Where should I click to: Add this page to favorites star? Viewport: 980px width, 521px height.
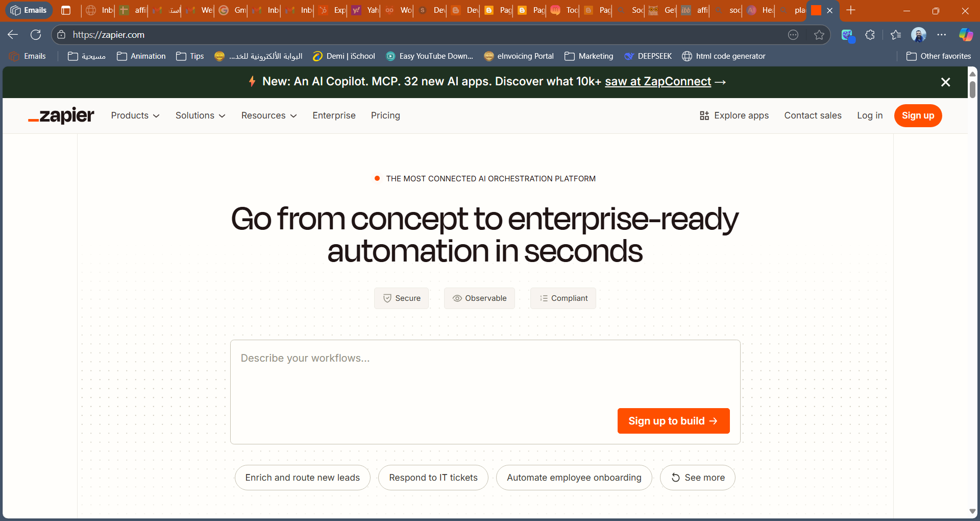pos(819,35)
